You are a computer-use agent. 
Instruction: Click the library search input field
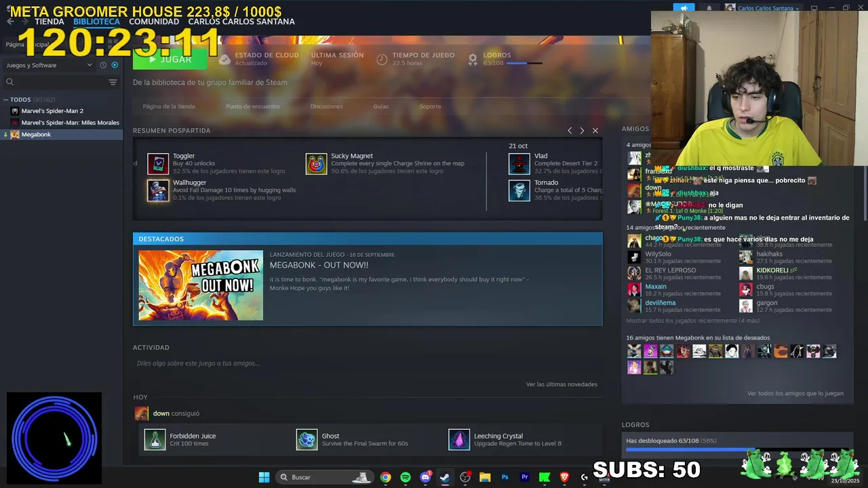click(x=60, y=82)
